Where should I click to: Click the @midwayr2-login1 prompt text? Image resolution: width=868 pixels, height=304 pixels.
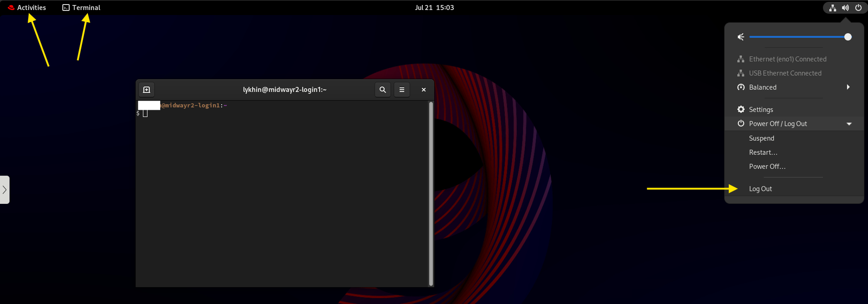point(190,106)
